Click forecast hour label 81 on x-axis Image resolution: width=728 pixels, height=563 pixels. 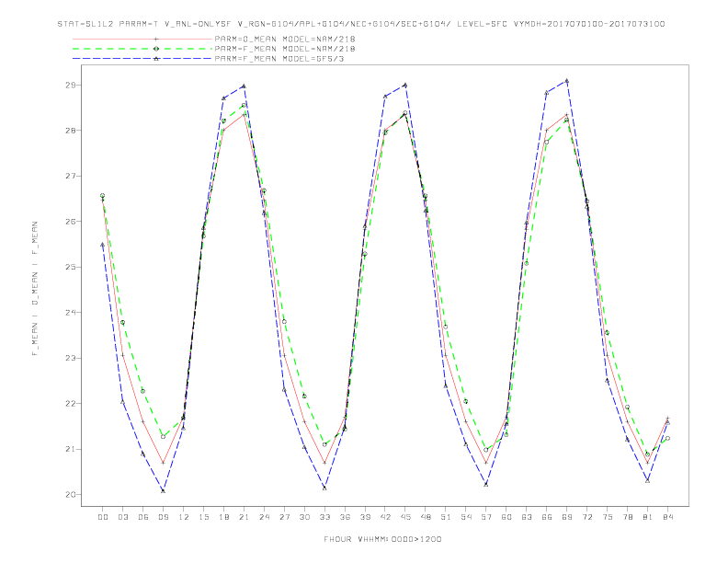pos(648,517)
